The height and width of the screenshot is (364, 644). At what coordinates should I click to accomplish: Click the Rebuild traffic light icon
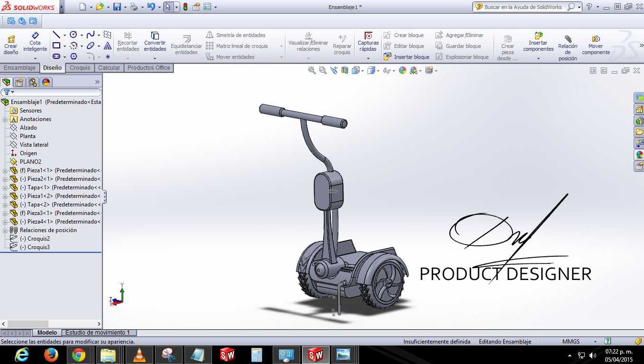coord(185,7)
